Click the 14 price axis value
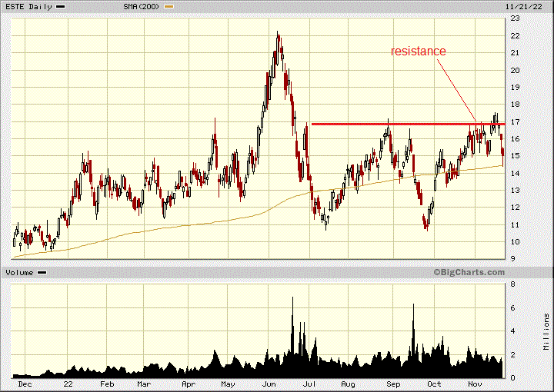This screenshot has width=554, height=392. click(515, 173)
